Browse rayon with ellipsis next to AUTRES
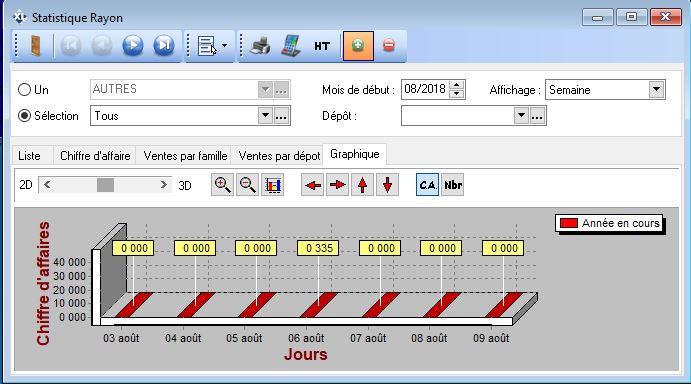Viewport: 691px width, 384px height. [281, 90]
